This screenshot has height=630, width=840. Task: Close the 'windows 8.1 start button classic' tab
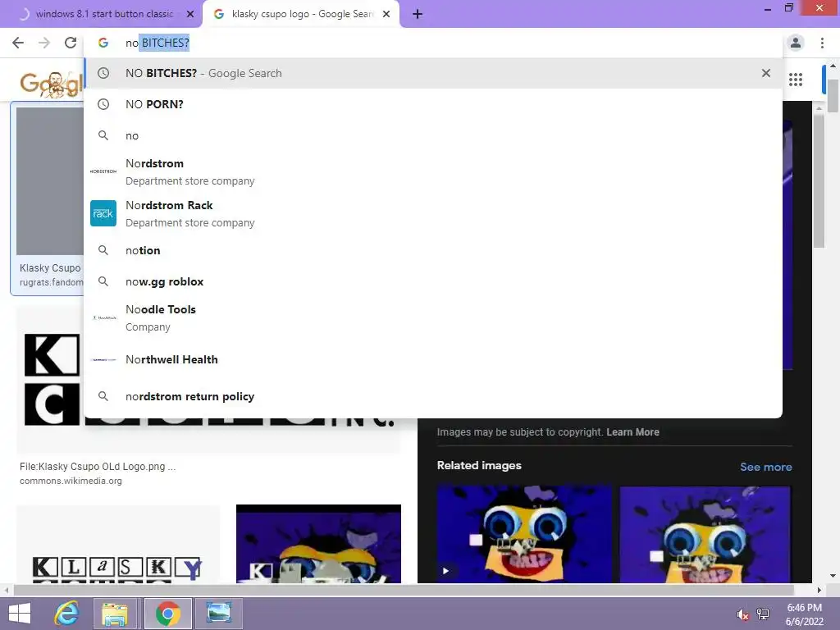pyautogui.click(x=190, y=14)
